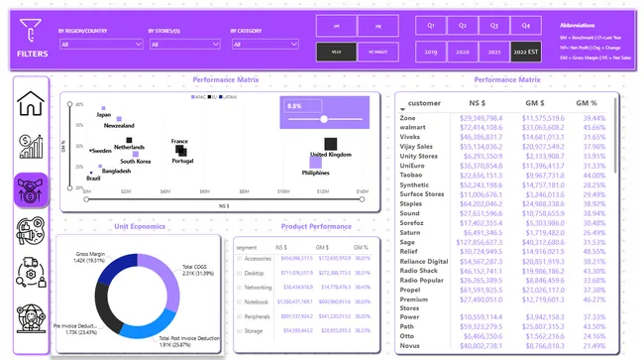This screenshot has width=644, height=360.
Task: Click the sort arrow under customer header
Action: (x=402, y=110)
